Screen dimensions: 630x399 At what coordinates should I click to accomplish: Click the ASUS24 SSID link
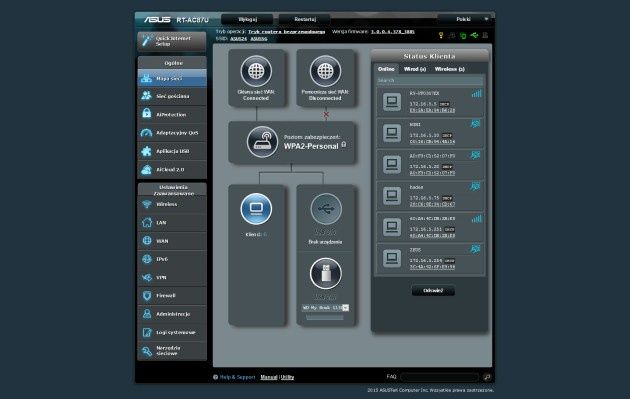pos(238,39)
